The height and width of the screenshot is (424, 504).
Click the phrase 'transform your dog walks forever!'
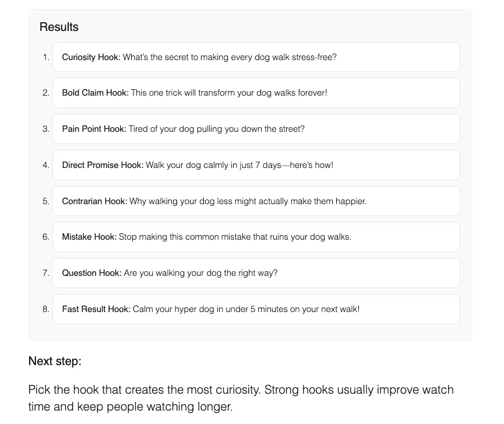(263, 93)
